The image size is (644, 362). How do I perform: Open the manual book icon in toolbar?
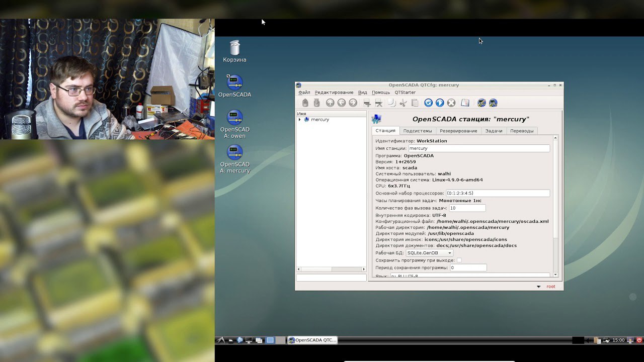pos(465,103)
